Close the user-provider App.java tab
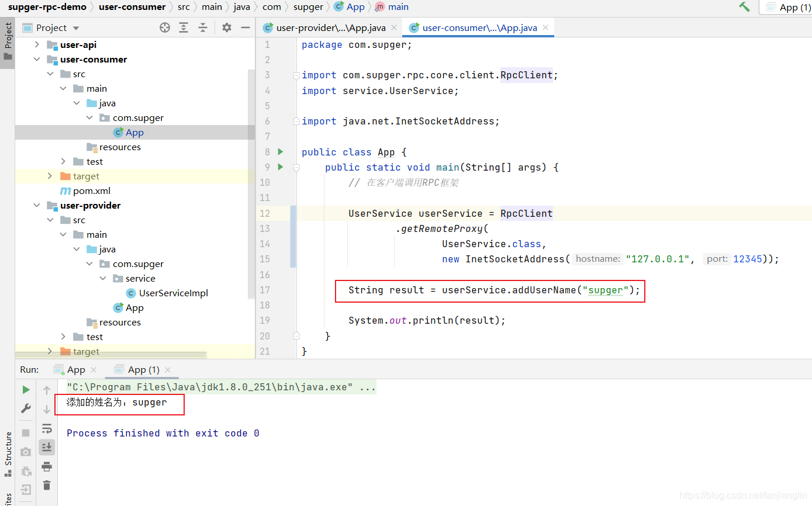Viewport: 812px width, 506px height. click(x=395, y=27)
